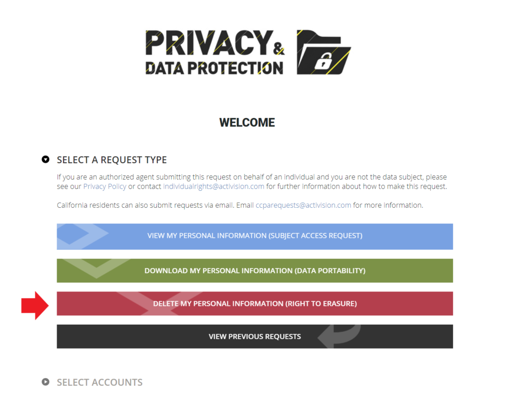Expand the Select Accounts section arrow
Viewport: 532px width, 402px height.
point(46,382)
